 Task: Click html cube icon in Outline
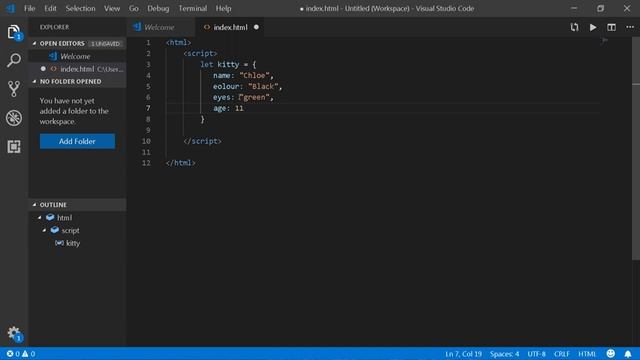pos(50,218)
